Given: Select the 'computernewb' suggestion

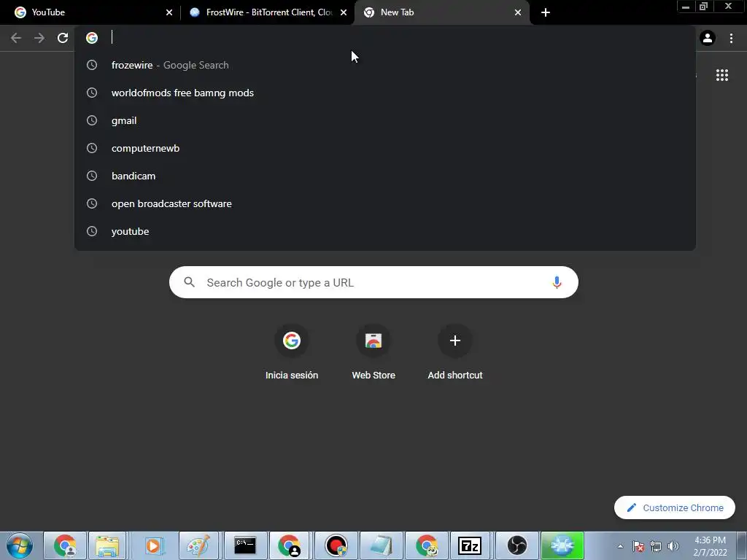Looking at the screenshot, I should click(x=385, y=148).
